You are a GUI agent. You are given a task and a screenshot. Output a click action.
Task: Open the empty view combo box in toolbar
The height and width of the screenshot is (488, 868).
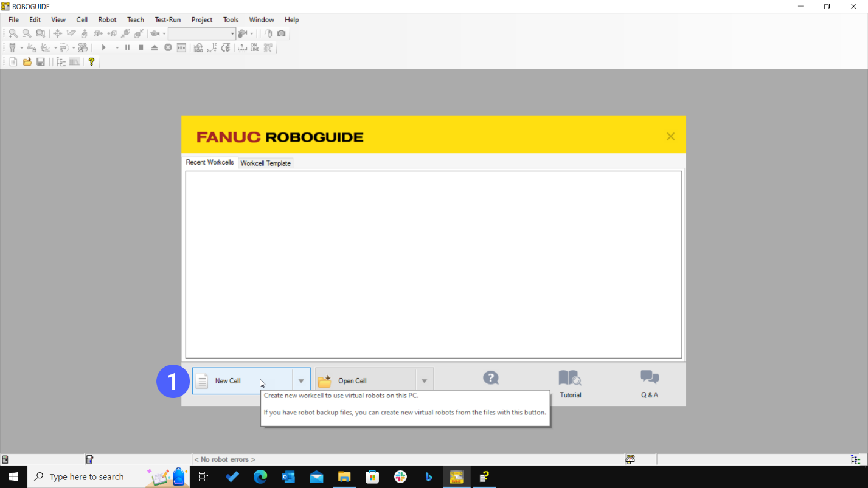[201, 33]
